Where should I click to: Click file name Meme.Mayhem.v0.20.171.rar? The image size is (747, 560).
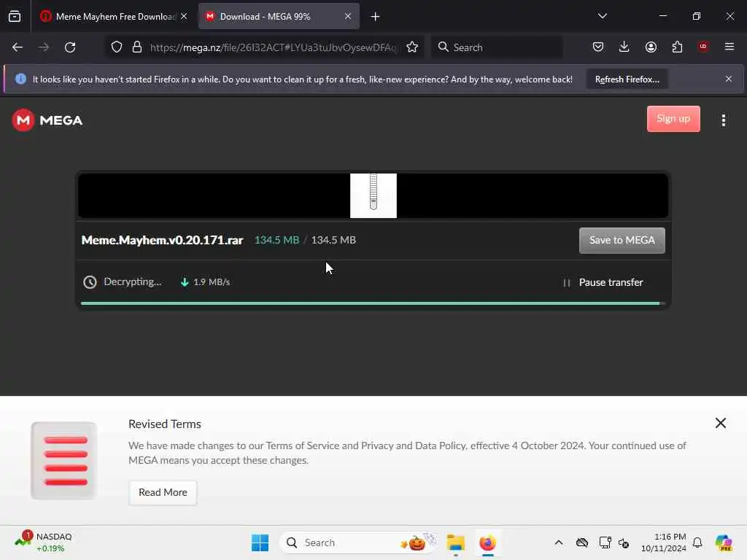(162, 240)
